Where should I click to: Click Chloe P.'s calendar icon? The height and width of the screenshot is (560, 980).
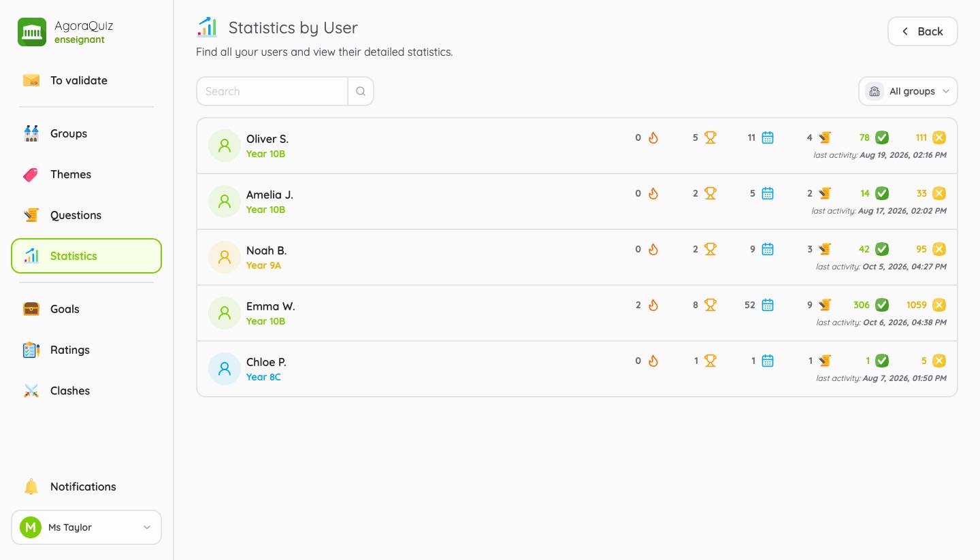[x=768, y=361]
